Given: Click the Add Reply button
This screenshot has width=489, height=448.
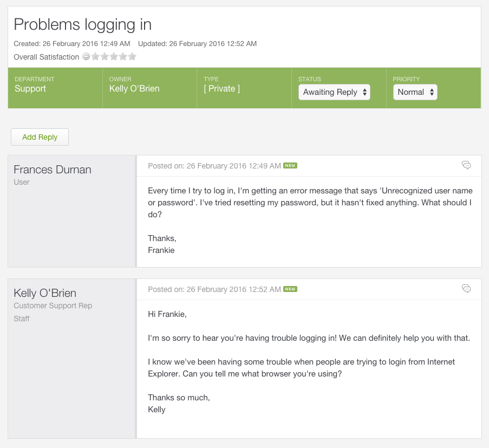Looking at the screenshot, I should tap(40, 137).
